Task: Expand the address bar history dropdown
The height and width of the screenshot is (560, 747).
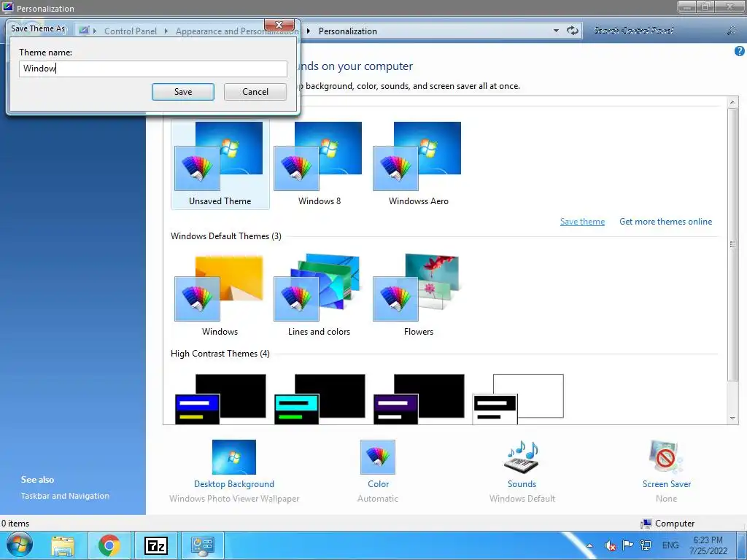Action: [556, 31]
